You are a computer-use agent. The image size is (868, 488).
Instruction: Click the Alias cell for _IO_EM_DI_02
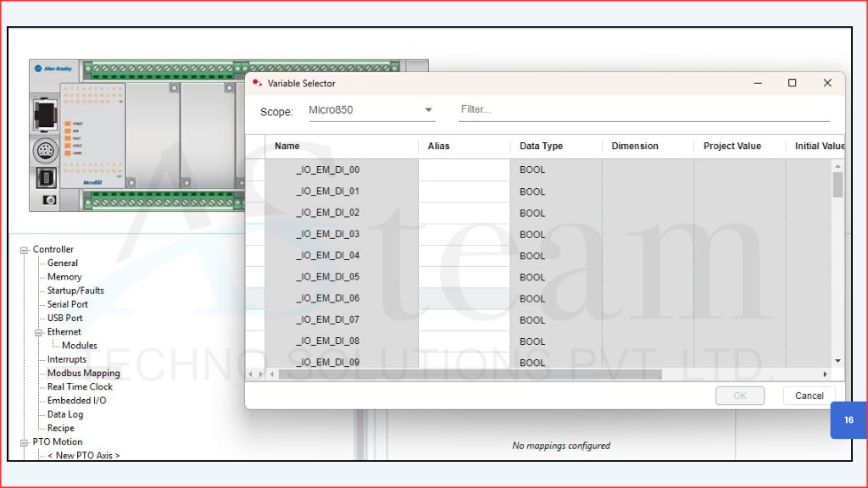[463, 213]
